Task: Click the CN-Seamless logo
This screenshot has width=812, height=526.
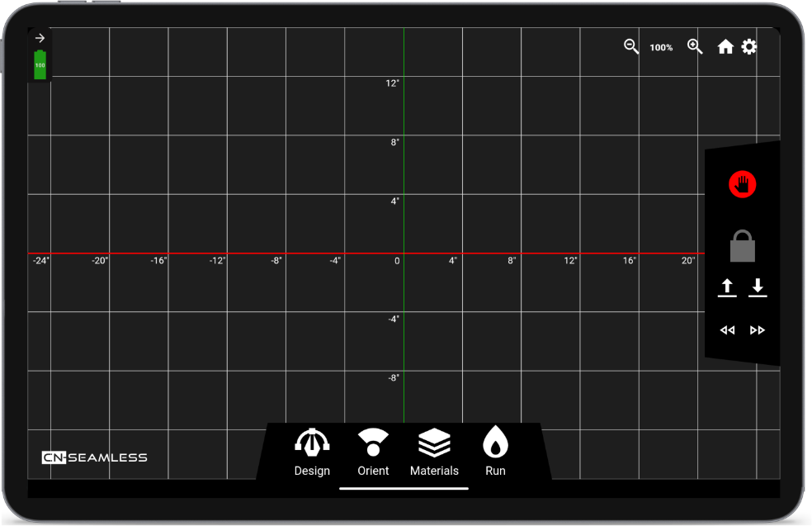Action: [95, 457]
